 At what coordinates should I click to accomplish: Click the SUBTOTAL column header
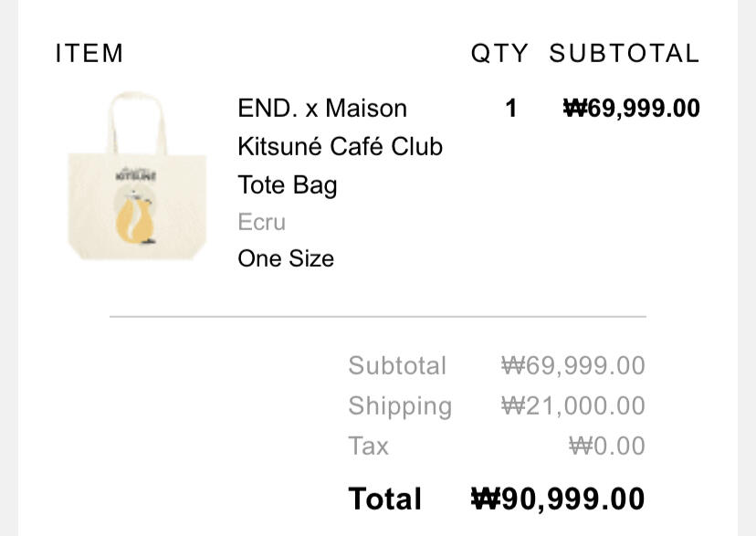(624, 54)
